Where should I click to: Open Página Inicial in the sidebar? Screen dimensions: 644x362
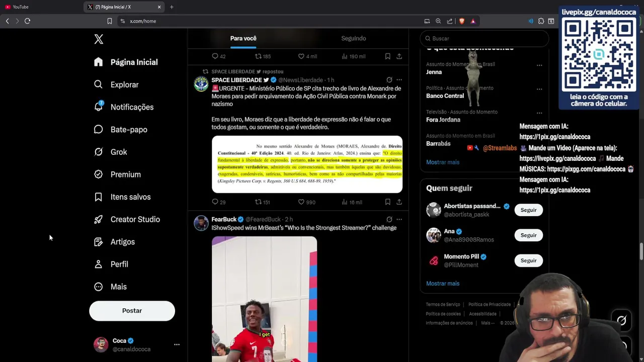point(126,62)
